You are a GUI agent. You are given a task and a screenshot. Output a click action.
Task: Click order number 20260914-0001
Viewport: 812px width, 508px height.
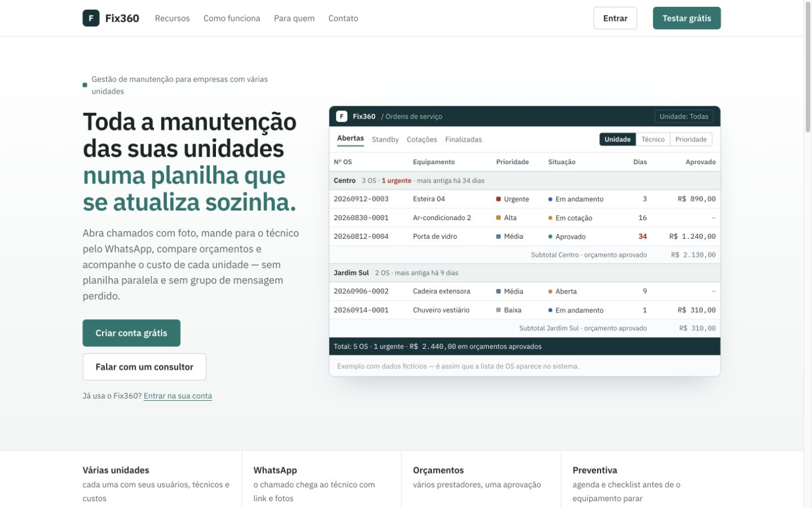361,310
